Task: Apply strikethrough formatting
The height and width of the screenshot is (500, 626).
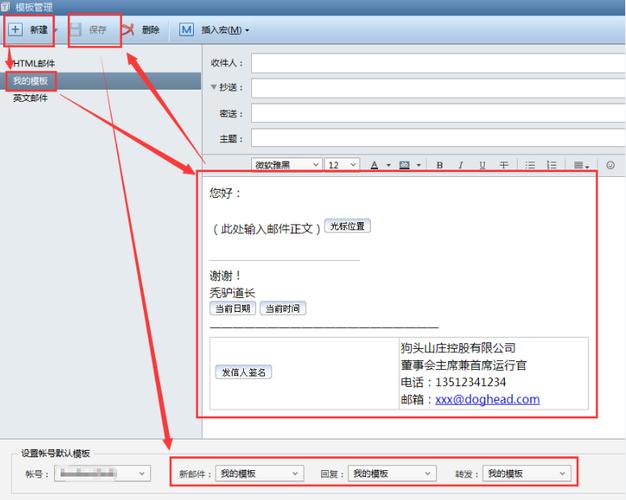Action: [x=503, y=165]
